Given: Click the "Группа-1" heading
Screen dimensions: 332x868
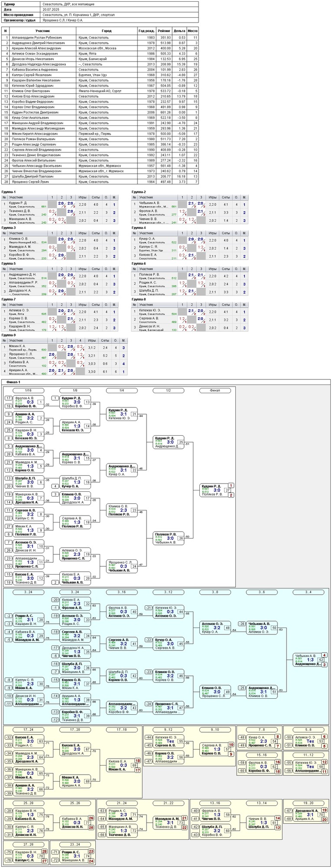Looking at the screenshot, I should tap(9, 192).
